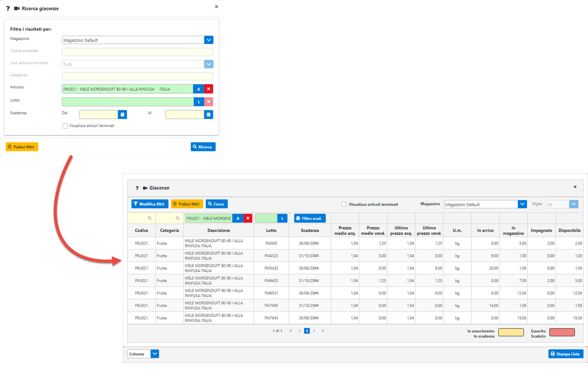This screenshot has width=588, height=379.
Task: Click blue A button in Articolo filter row
Action: point(199,89)
